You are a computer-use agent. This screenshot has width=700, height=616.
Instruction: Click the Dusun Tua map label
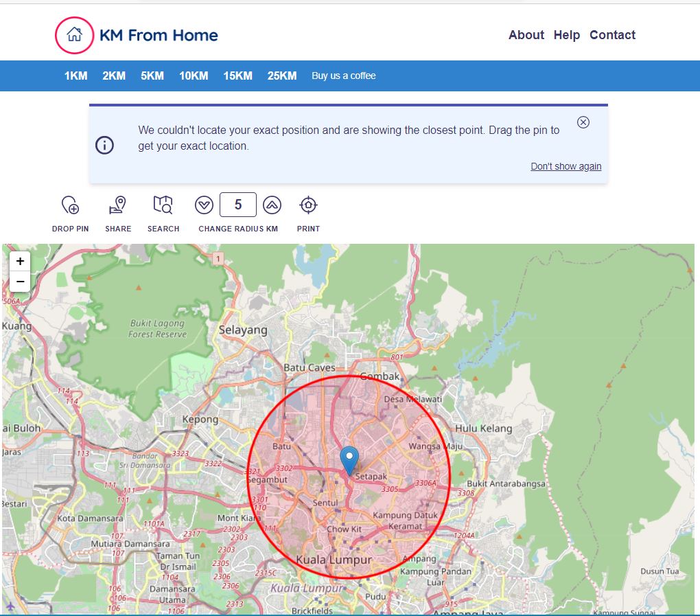tap(660, 571)
